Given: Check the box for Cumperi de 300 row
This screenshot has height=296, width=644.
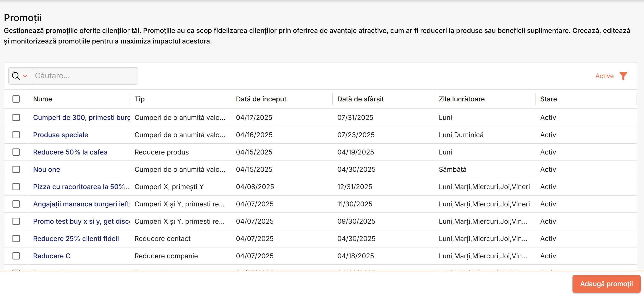Looking at the screenshot, I should point(16,117).
